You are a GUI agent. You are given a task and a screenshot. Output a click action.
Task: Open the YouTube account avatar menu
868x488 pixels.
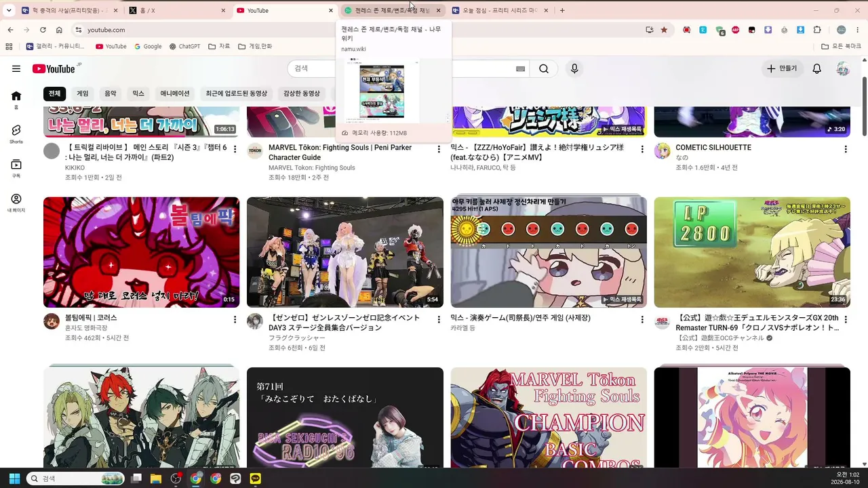pos(843,68)
